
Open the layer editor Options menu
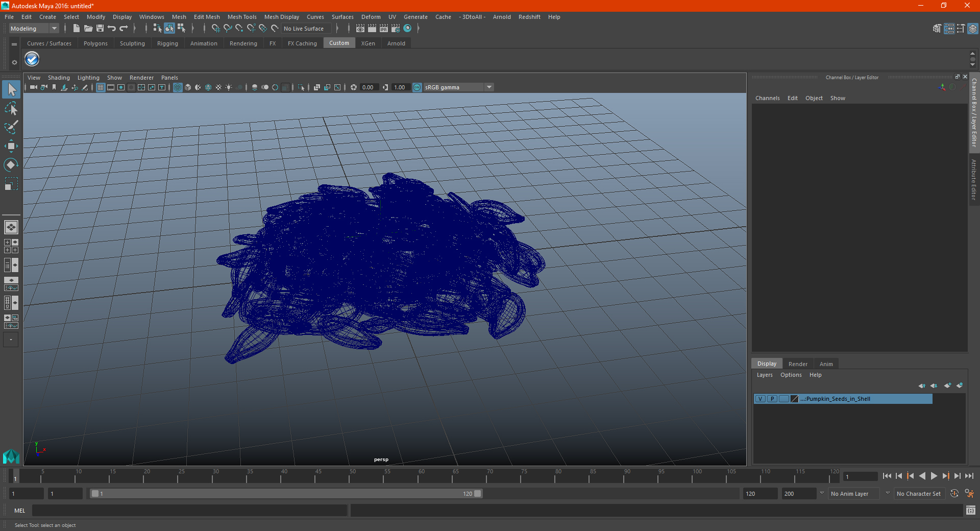pos(791,375)
